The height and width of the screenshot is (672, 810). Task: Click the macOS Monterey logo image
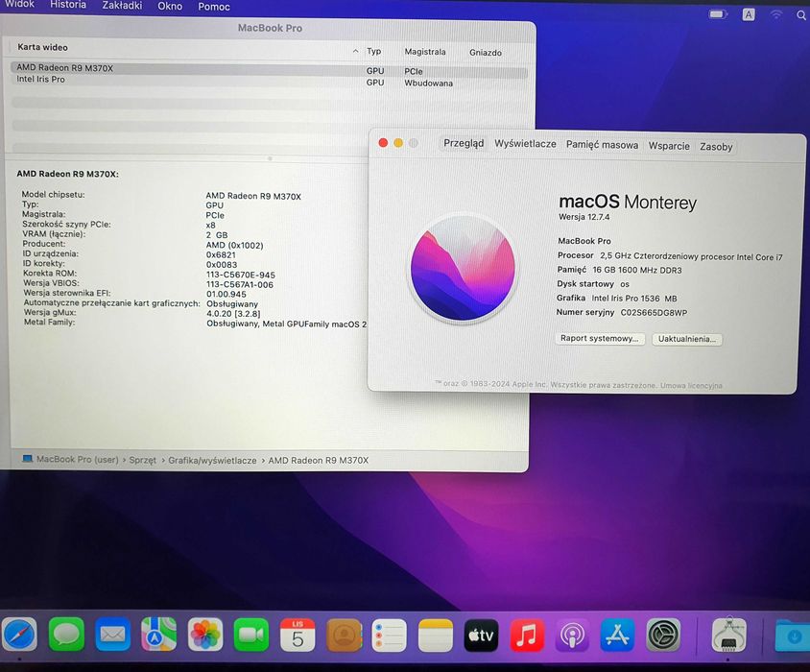pos(463,268)
